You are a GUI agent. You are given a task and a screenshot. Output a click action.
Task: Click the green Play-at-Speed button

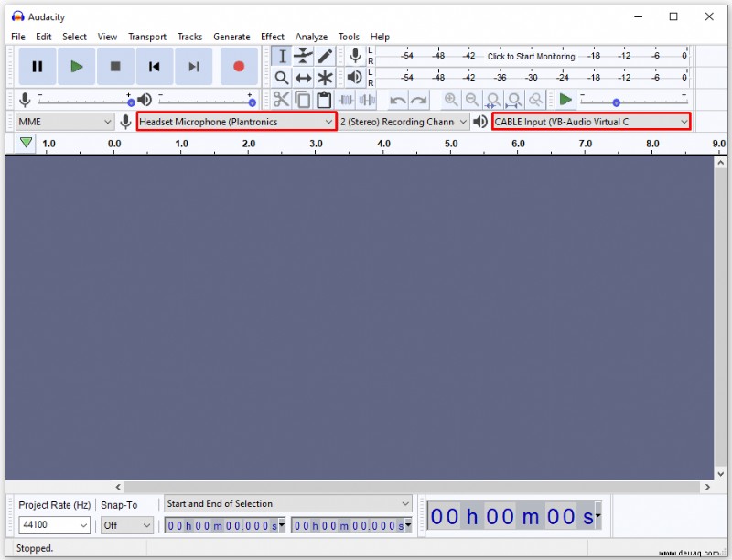point(565,100)
